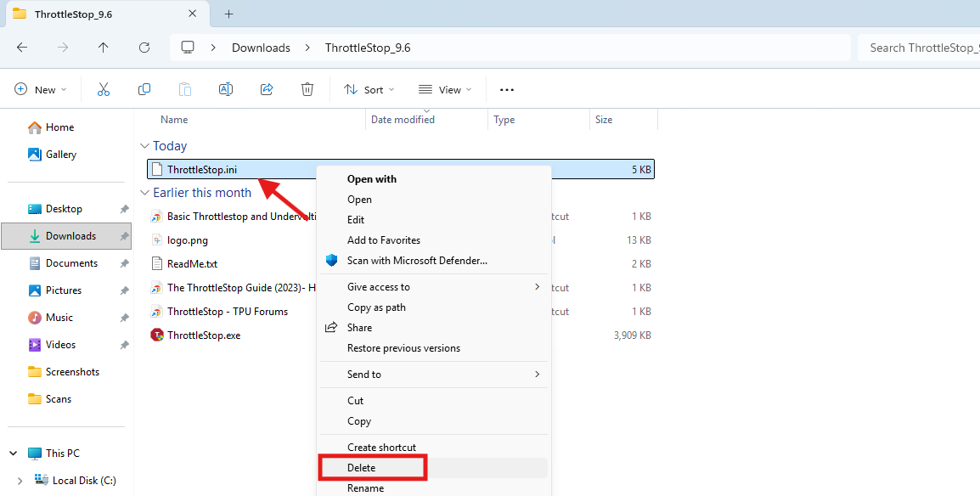Choose Rename from context menu
The image size is (980, 496).
coord(434,488)
